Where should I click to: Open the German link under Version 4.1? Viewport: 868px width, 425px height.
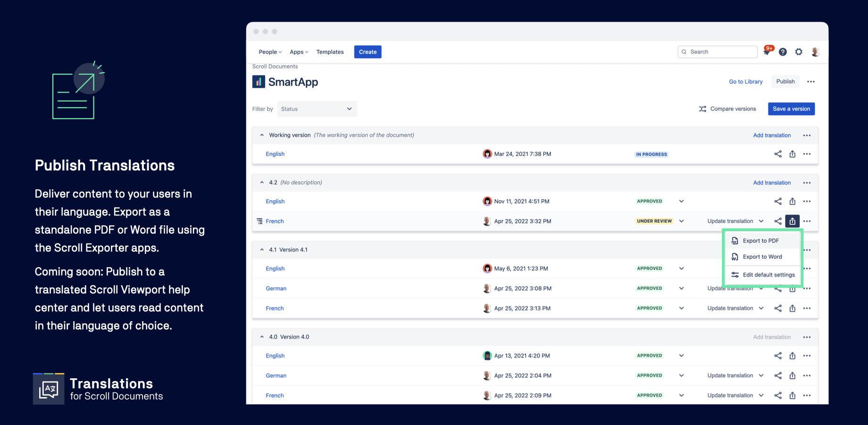pos(276,289)
